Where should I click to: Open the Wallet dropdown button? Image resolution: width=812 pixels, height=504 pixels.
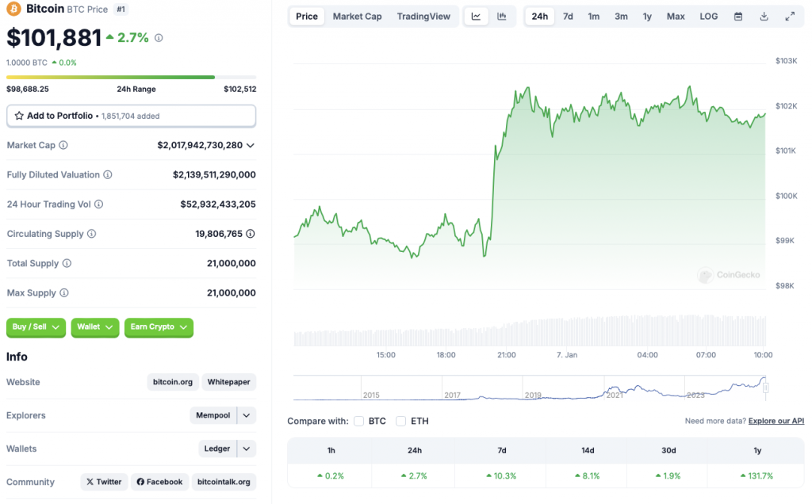(x=95, y=327)
